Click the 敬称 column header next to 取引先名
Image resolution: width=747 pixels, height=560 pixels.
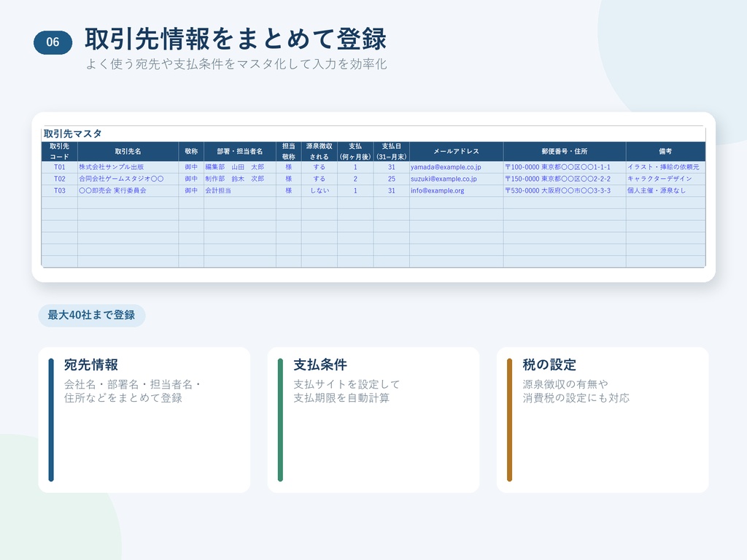click(x=191, y=152)
